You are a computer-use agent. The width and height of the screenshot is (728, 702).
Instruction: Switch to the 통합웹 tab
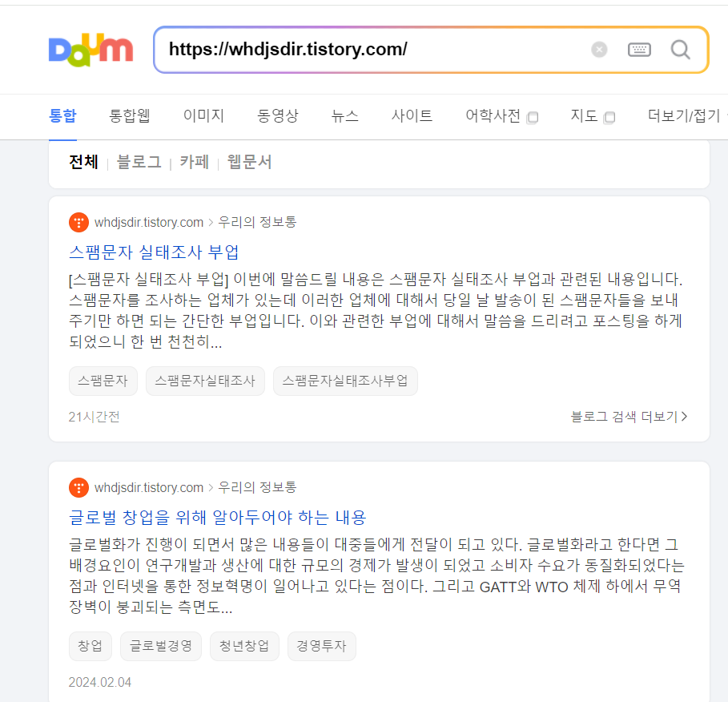pyautogui.click(x=130, y=115)
